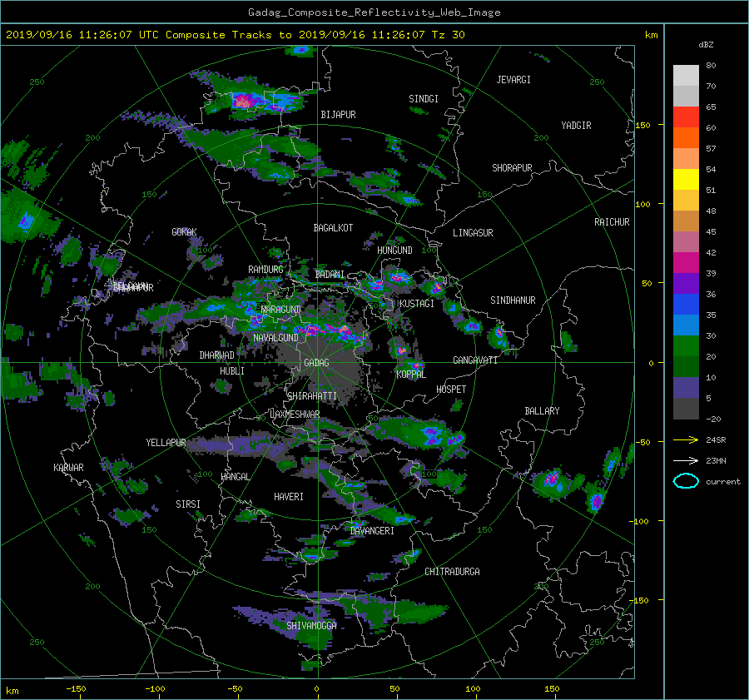Click the HANGAL label
The image size is (749, 700).
[x=236, y=477]
